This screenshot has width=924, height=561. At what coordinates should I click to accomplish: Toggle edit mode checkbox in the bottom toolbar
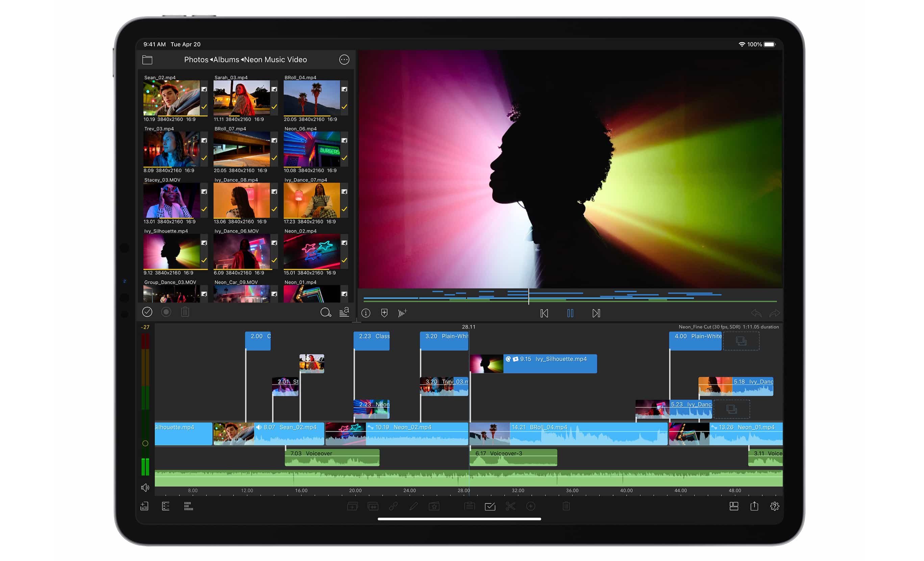point(490,507)
